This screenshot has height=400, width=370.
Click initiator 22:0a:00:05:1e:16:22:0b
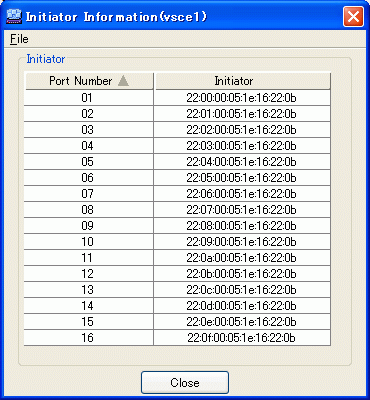242,258
